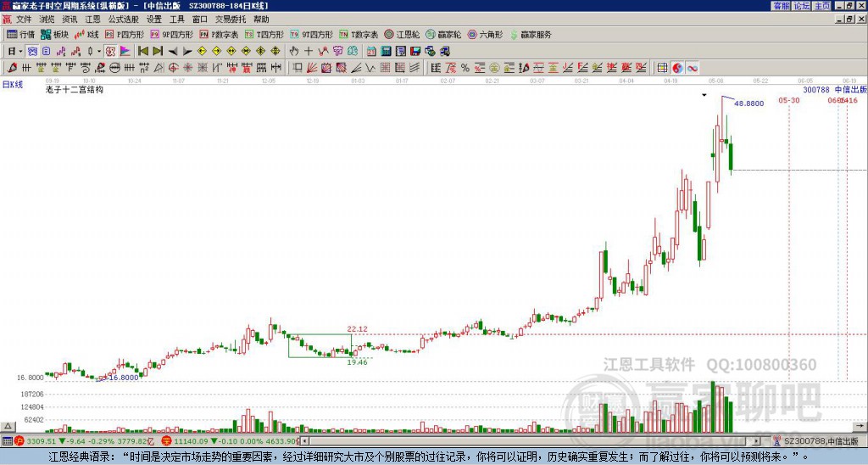The height and width of the screenshot is (465, 868).
Task: Open the 江恩 menu
Action: pyautogui.click(x=92, y=20)
